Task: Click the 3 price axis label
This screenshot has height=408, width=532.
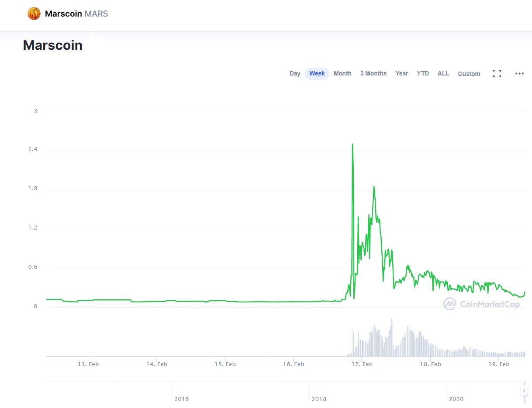Action: click(35, 110)
